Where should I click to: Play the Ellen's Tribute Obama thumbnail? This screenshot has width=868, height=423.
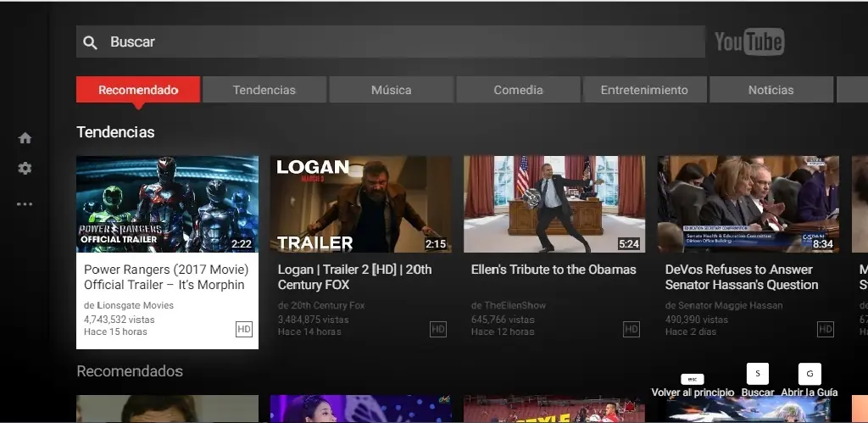[x=554, y=204]
